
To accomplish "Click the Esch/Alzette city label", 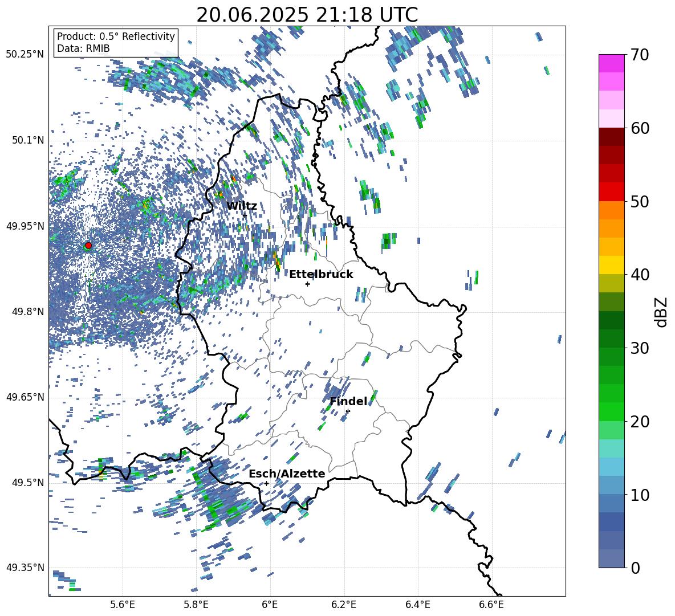I will point(287,474).
